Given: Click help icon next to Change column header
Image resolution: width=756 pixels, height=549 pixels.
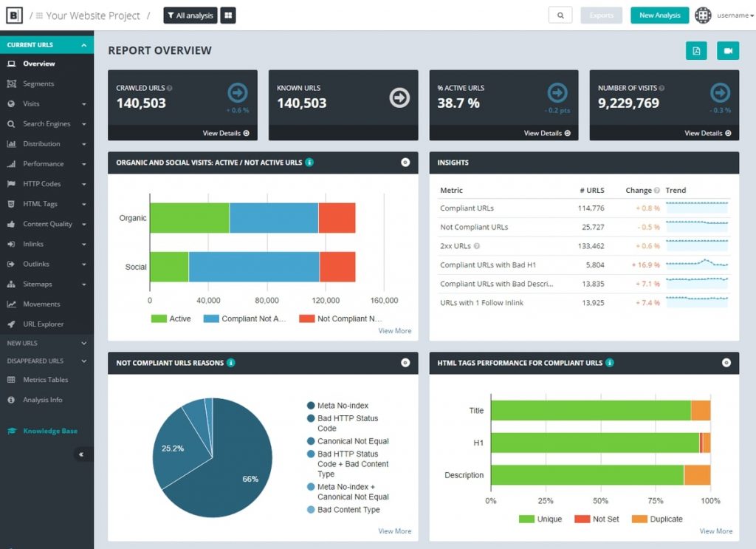Looking at the screenshot, I should [x=656, y=191].
